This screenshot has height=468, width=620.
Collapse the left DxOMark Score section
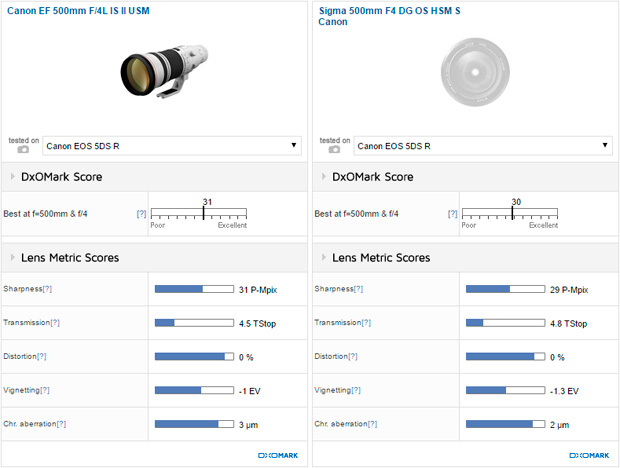point(11,177)
